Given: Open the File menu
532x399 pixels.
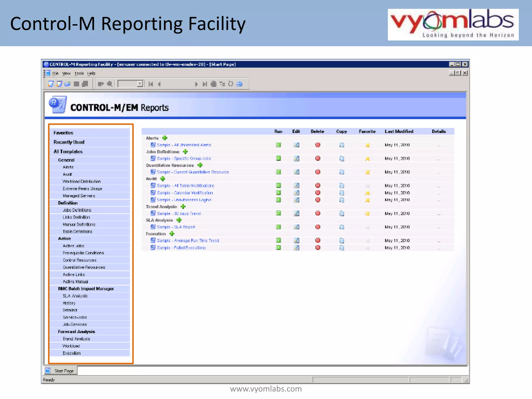Looking at the screenshot, I should pos(55,73).
